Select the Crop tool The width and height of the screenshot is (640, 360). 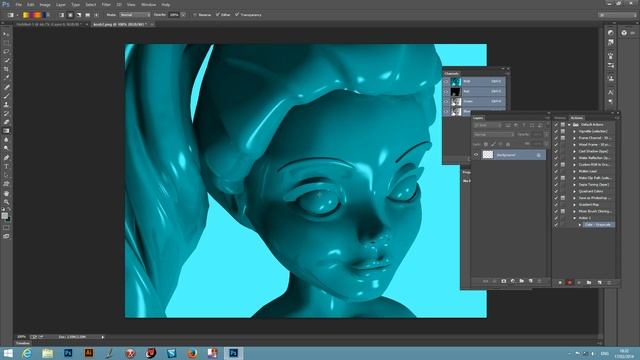pos(6,69)
